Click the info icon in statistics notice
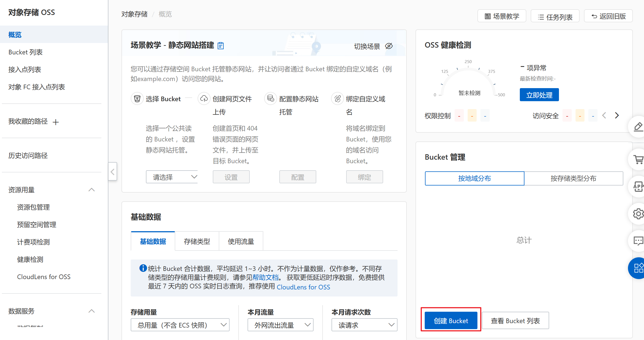The image size is (644, 340). pos(143,268)
